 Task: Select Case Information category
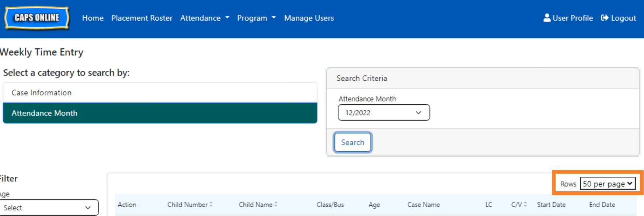click(160, 93)
